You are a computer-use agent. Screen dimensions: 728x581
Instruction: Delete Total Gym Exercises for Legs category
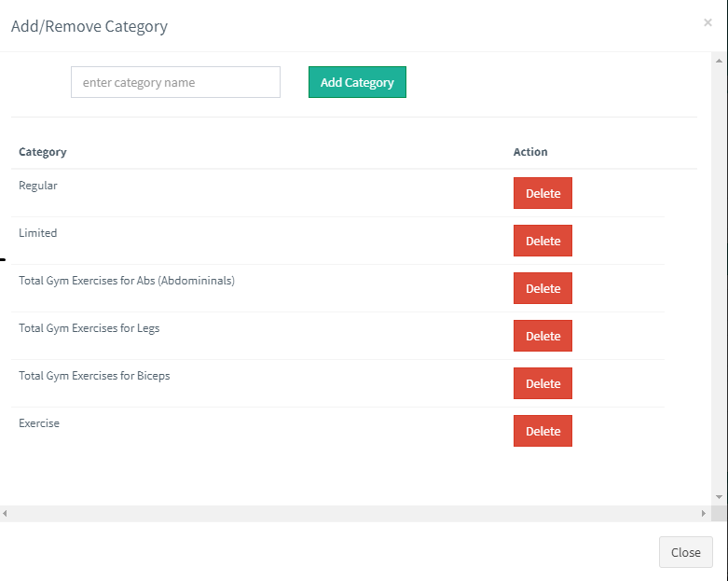543,336
